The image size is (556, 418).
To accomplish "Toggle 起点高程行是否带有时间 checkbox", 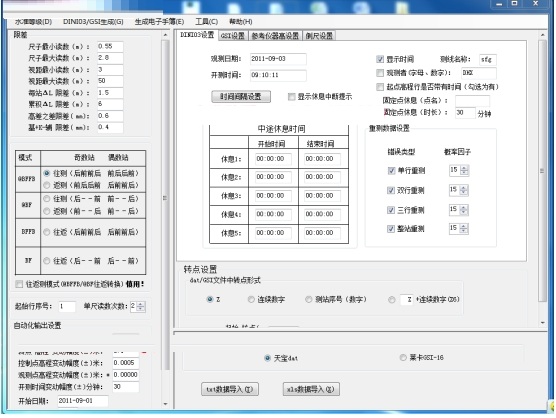I will [x=380, y=87].
